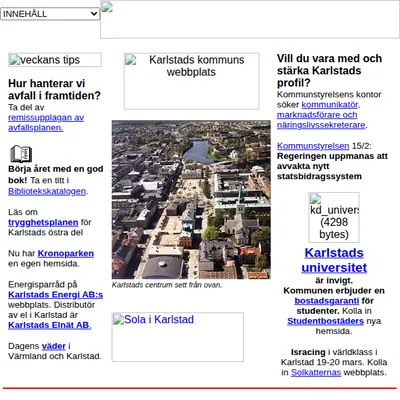The width and height of the screenshot is (400, 400).
Task: Click the bold word Isracing
Action: point(308,352)
